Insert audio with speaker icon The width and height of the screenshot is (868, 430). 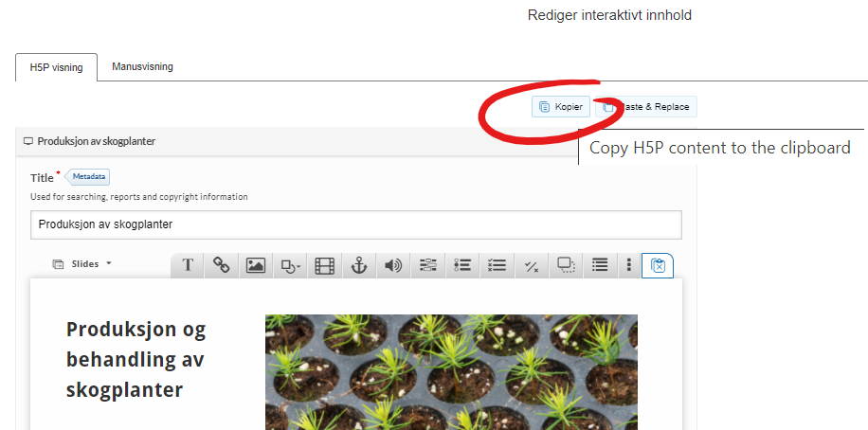pyautogui.click(x=393, y=265)
